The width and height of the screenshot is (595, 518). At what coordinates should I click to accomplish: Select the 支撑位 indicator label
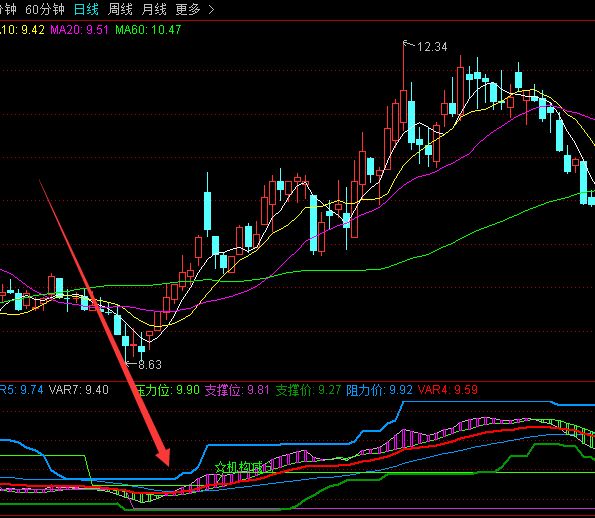point(237,390)
